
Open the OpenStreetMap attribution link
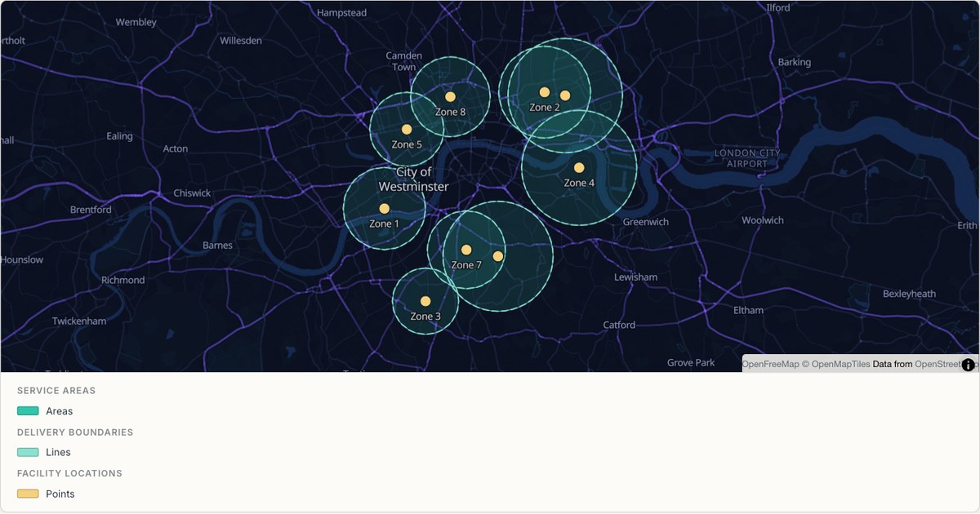tap(946, 364)
